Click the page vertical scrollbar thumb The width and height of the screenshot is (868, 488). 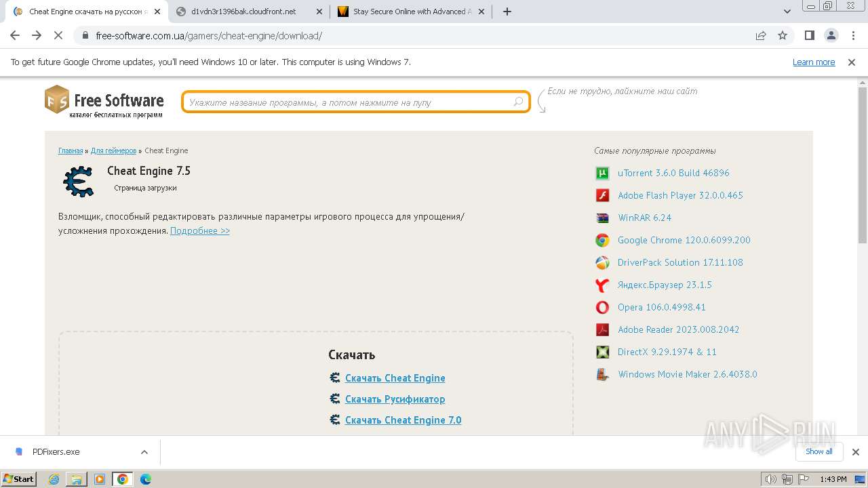[863, 165]
